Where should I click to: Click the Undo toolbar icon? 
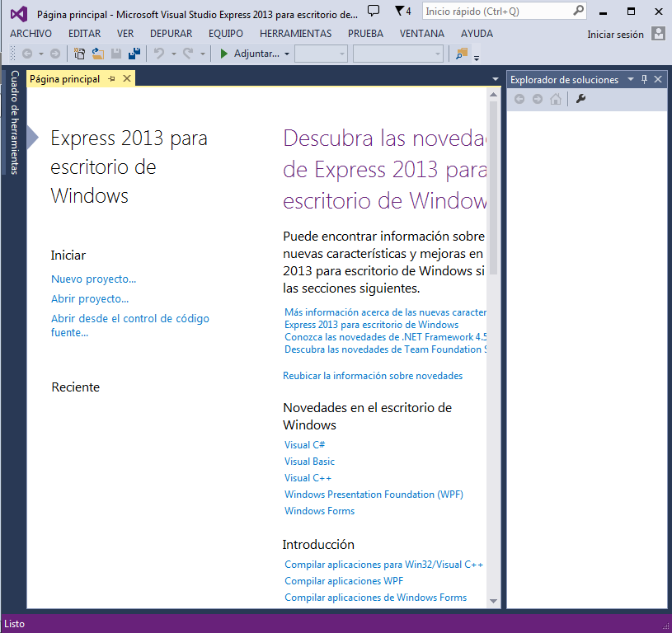pos(159,54)
